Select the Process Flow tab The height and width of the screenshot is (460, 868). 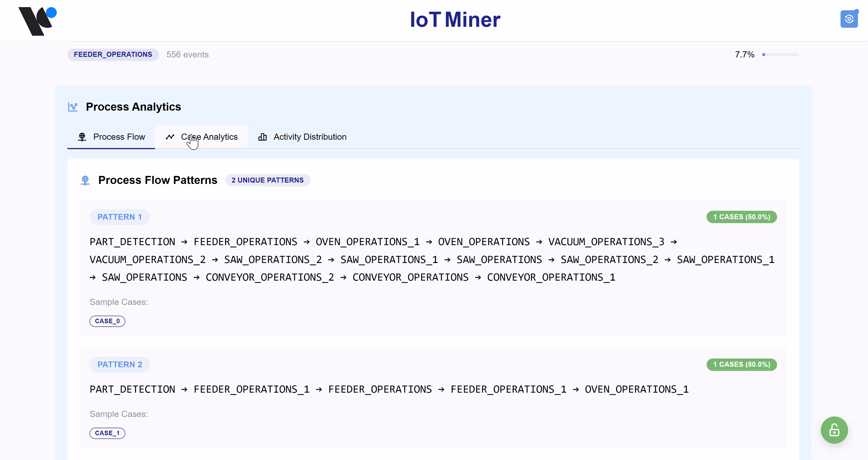click(119, 137)
